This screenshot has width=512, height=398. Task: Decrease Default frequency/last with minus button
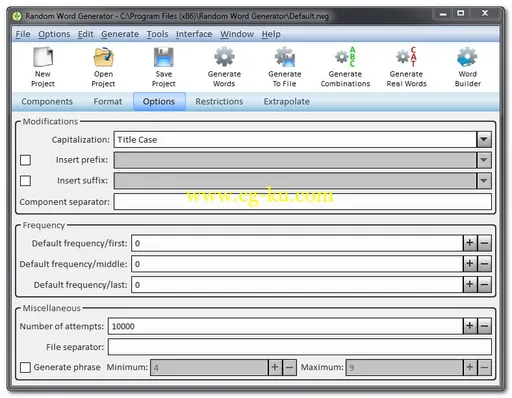coord(484,285)
